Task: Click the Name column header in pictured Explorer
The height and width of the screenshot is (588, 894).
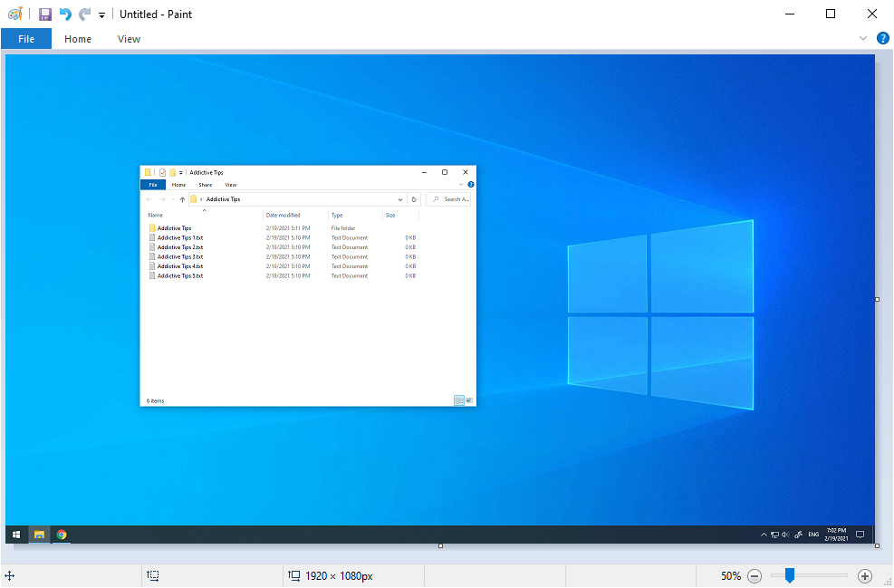Action: click(156, 215)
